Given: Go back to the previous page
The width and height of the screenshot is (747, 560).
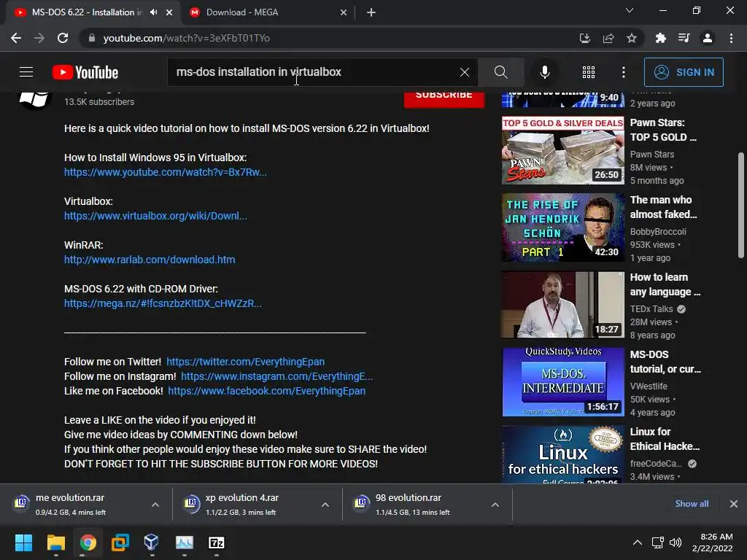Looking at the screenshot, I should coord(16,38).
